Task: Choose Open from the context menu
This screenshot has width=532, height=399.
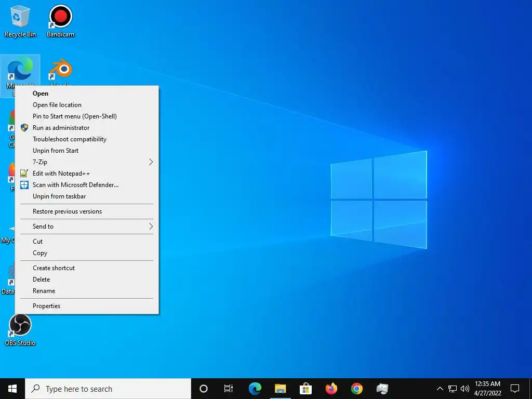Action: pyautogui.click(x=87, y=94)
